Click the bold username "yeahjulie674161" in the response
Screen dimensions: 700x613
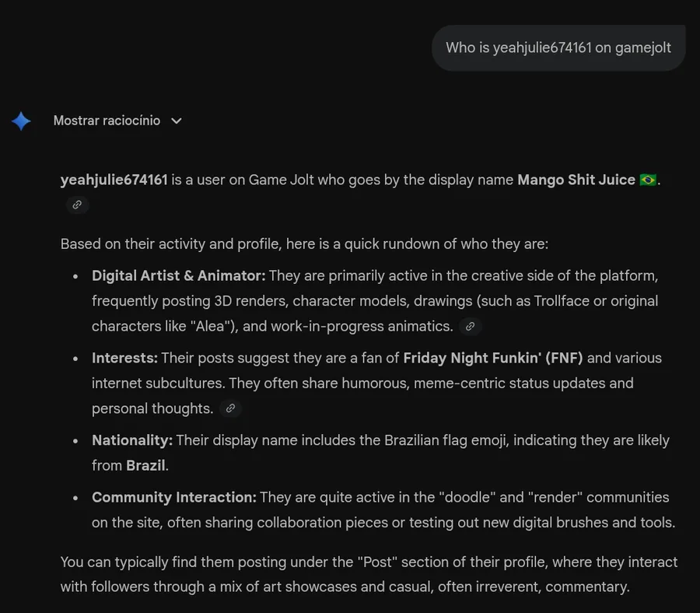tap(114, 180)
